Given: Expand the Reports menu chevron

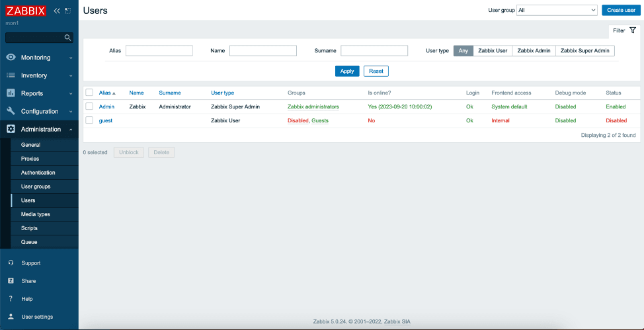Looking at the screenshot, I should point(71,94).
